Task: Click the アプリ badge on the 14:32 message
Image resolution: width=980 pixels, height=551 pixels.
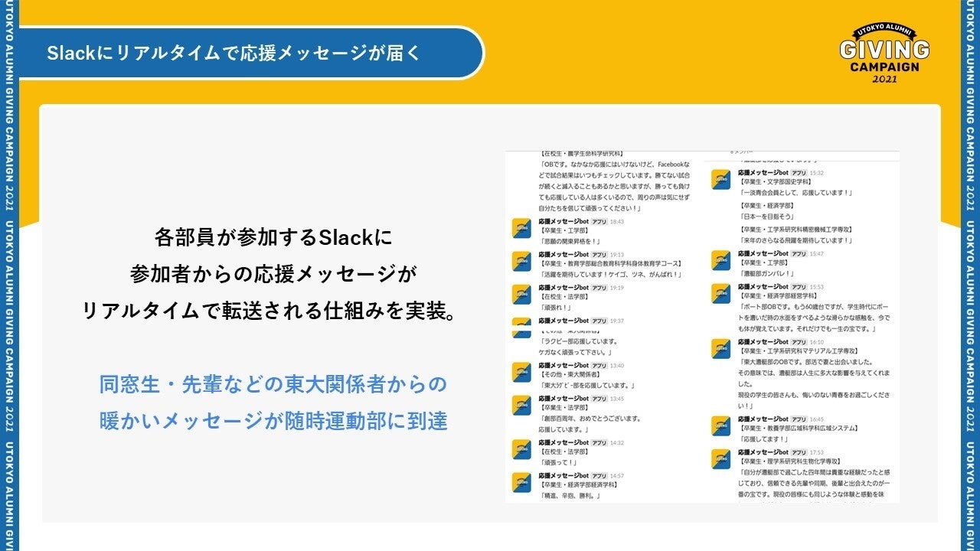Action: (599, 442)
